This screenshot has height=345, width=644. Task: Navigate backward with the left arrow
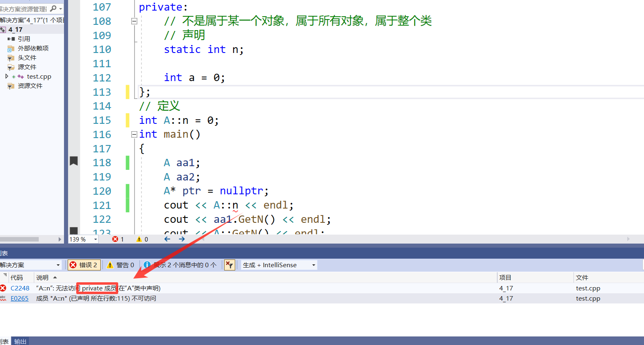click(167, 239)
